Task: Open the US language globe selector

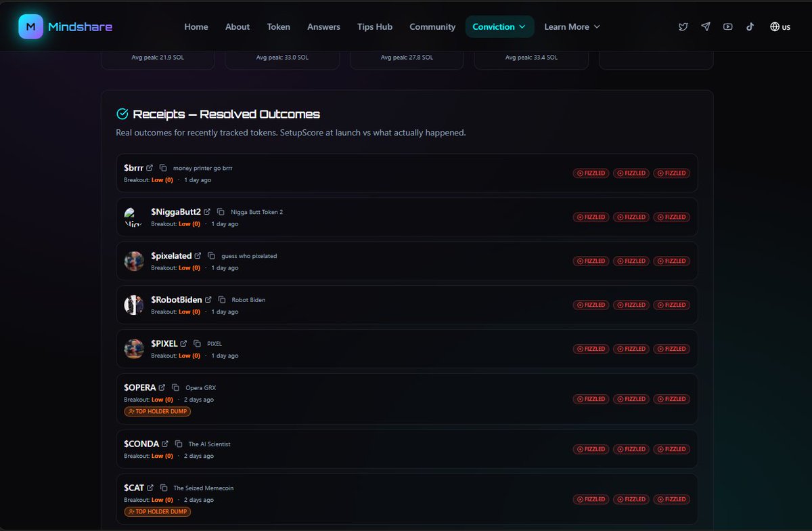Action: tap(780, 27)
